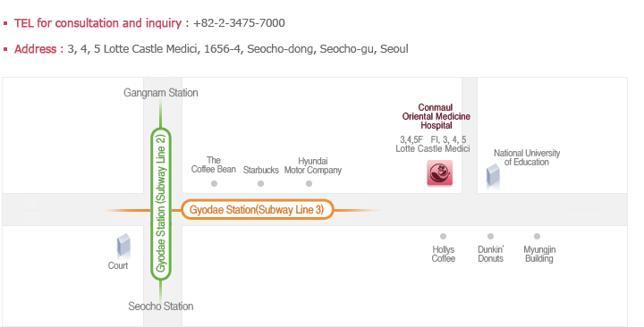Click the TEL for consultation and inquiry heading
Viewport: 644px width, 327px height.
(x=101, y=23)
